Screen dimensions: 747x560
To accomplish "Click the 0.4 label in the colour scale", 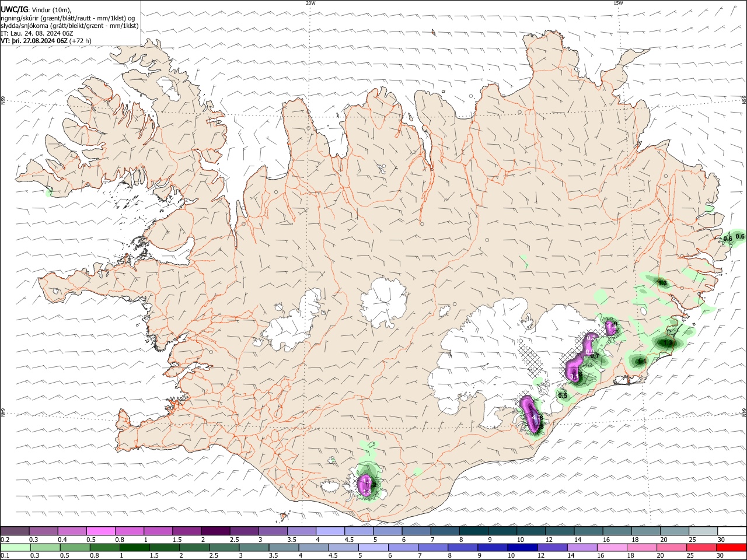I will point(62,540).
